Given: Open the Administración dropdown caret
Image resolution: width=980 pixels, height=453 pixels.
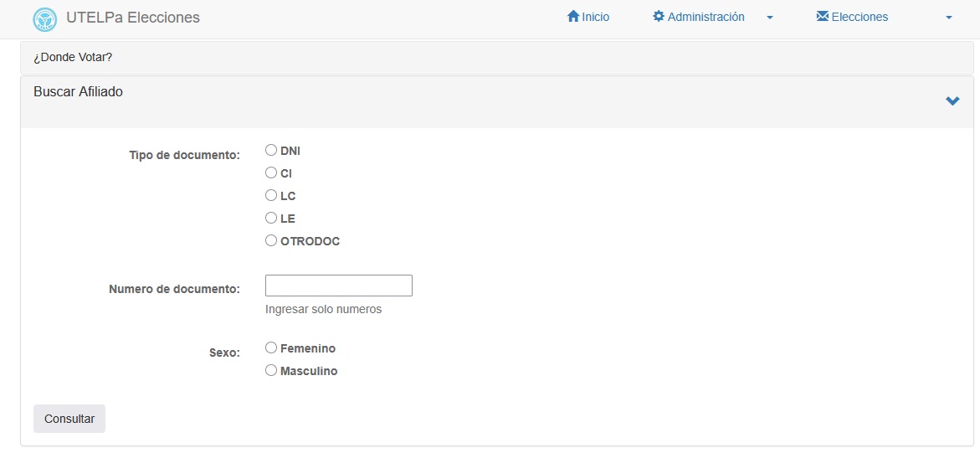Looking at the screenshot, I should (x=770, y=18).
